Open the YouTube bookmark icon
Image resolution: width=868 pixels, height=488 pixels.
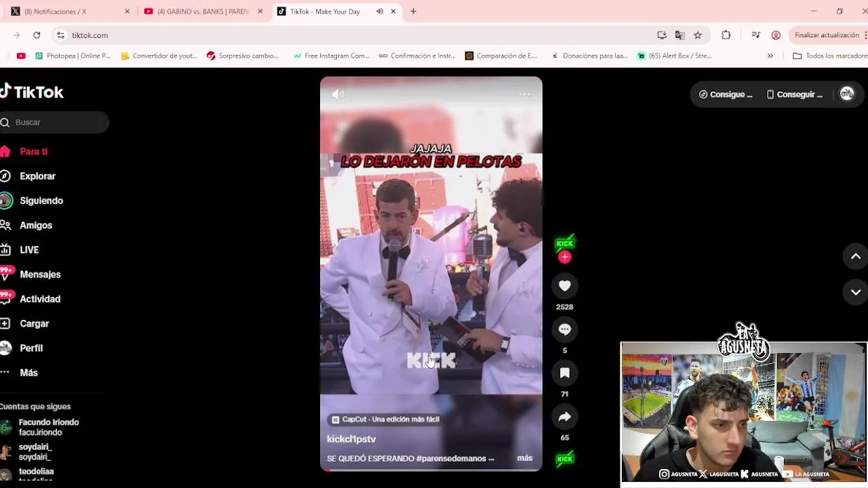21,56
